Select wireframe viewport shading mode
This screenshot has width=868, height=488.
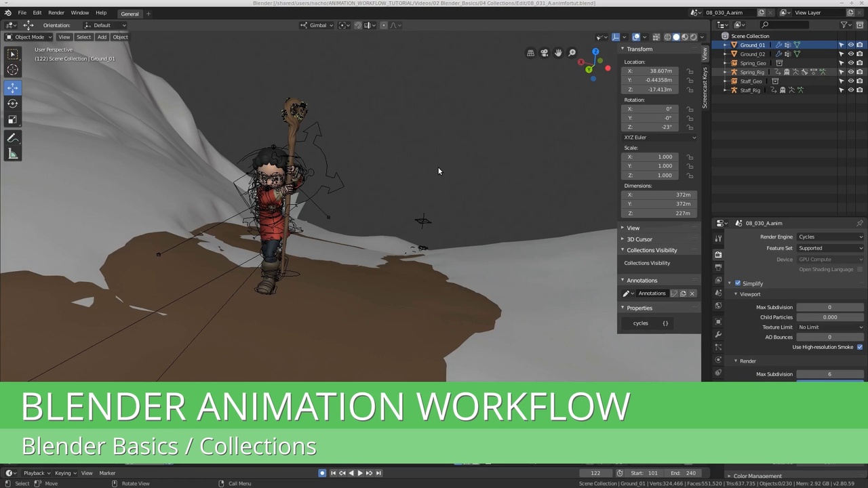667,37
